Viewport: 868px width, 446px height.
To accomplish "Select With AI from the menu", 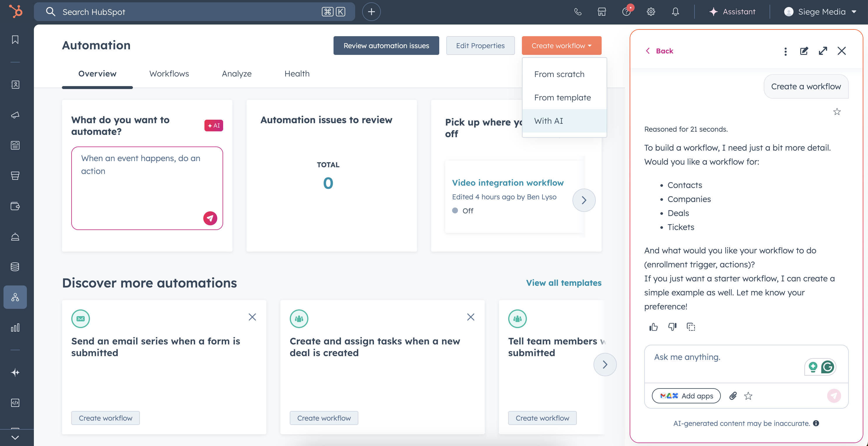I will 548,121.
